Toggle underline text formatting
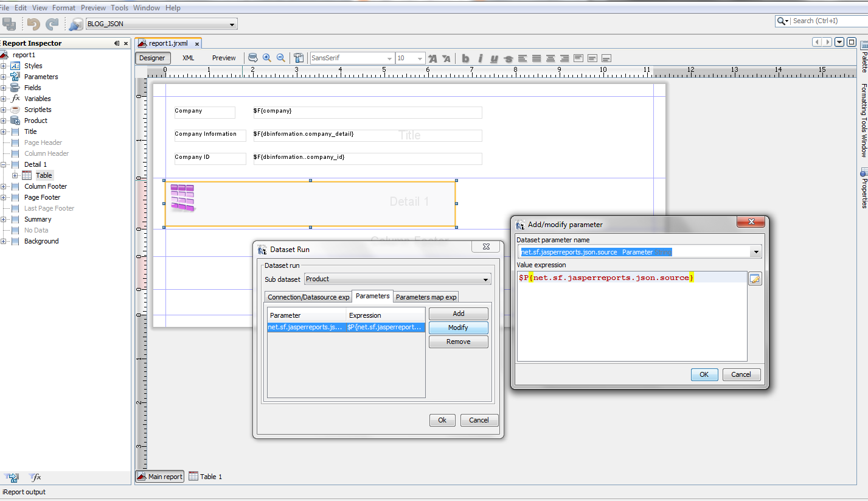868x501 pixels. 494,58
